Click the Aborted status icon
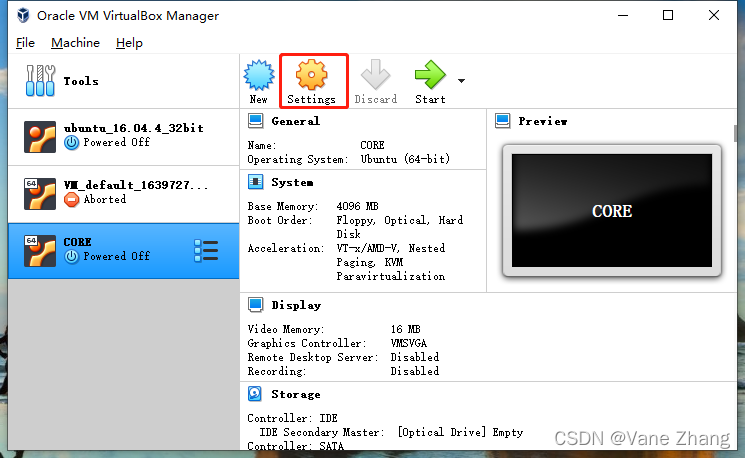 click(71, 200)
